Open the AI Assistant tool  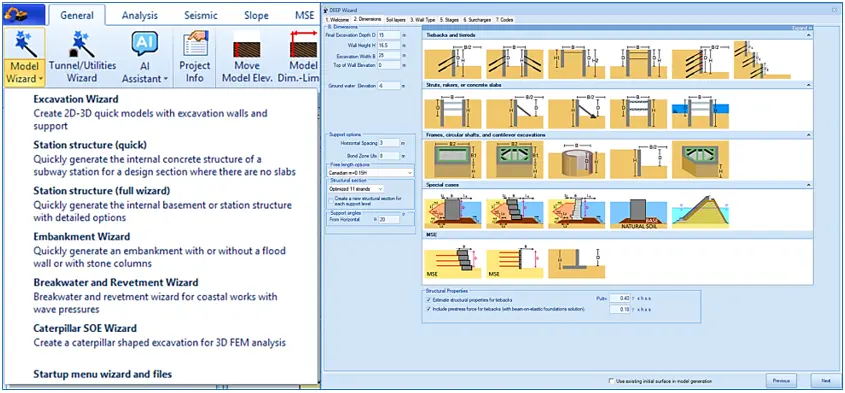tap(144, 58)
